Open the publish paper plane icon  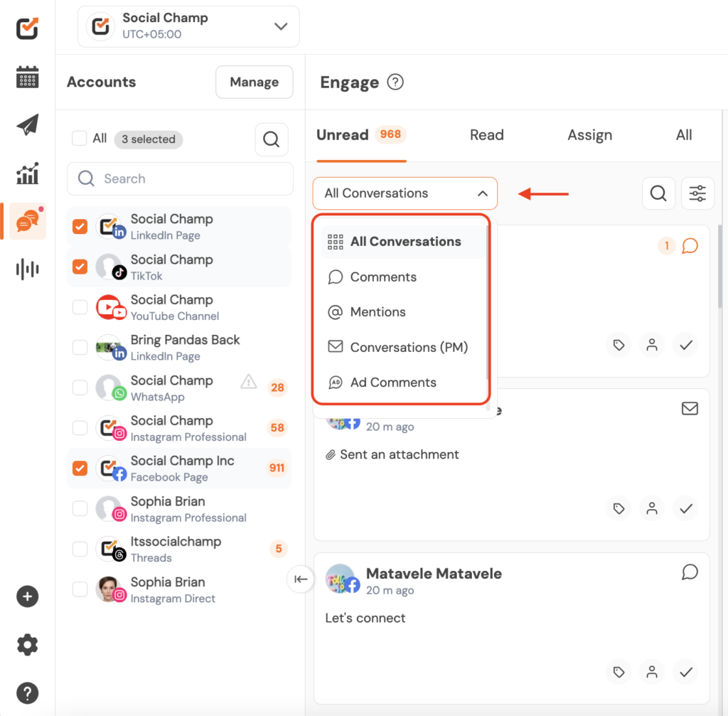point(27,125)
